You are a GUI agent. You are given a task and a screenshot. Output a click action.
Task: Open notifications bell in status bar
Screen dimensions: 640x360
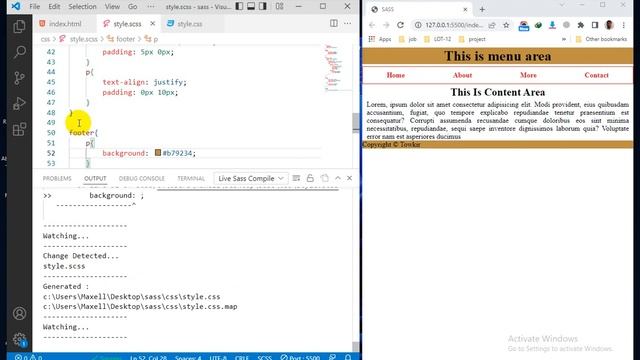coord(348,357)
